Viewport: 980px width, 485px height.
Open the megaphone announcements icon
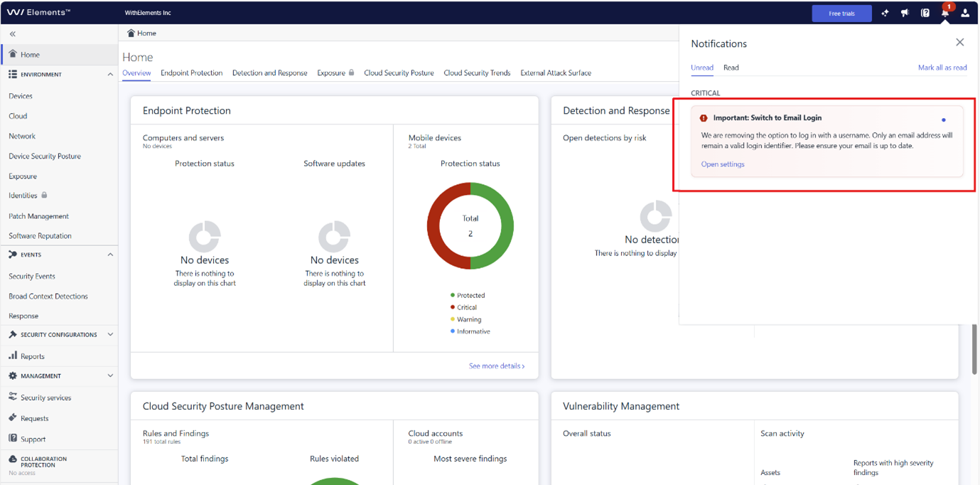click(905, 13)
